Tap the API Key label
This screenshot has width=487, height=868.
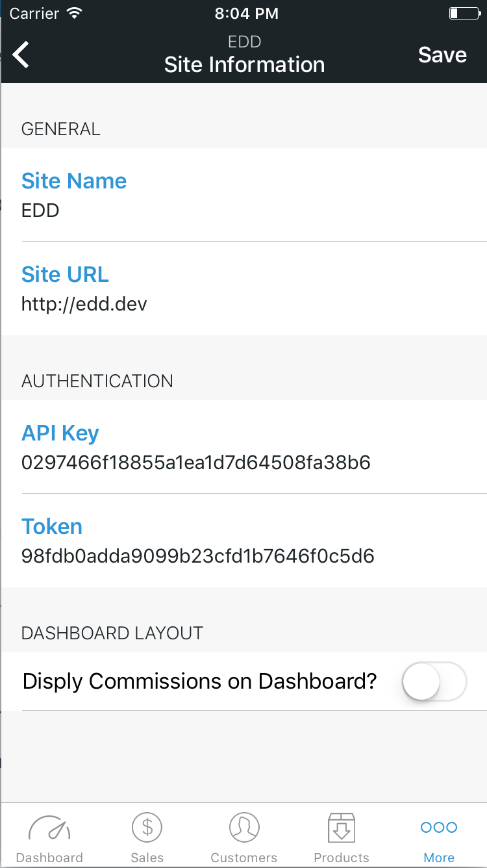pos(60,433)
